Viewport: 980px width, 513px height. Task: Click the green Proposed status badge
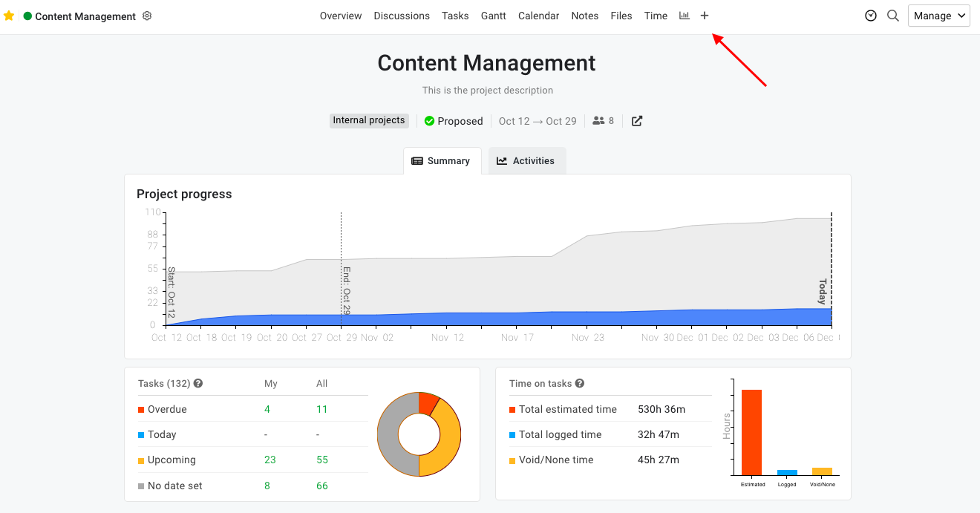(x=453, y=120)
